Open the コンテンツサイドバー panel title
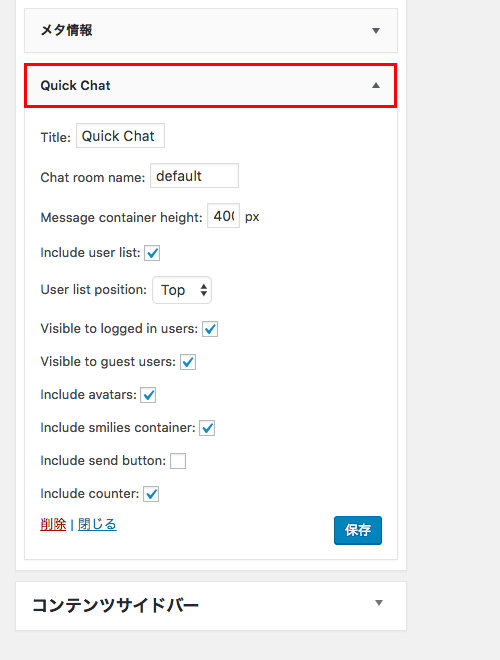 coord(115,605)
